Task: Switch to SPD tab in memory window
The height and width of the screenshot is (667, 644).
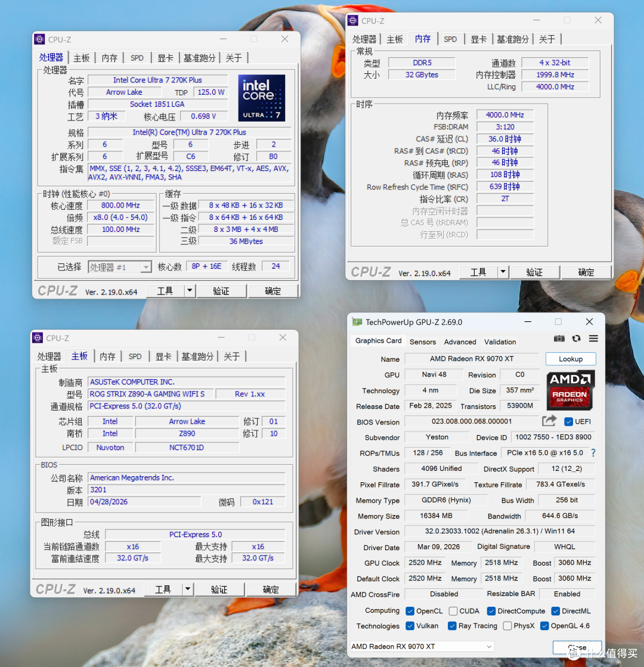Action: click(x=450, y=39)
